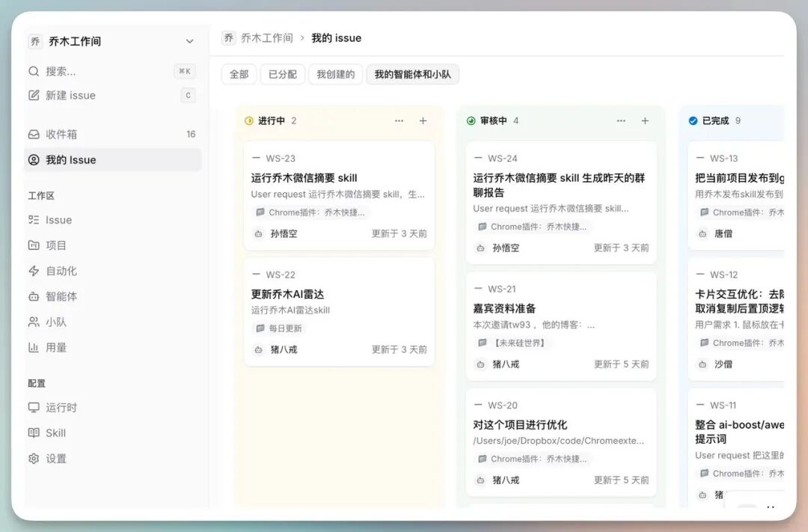Click the Chrome插件 tag on WS-23

pos(310,213)
